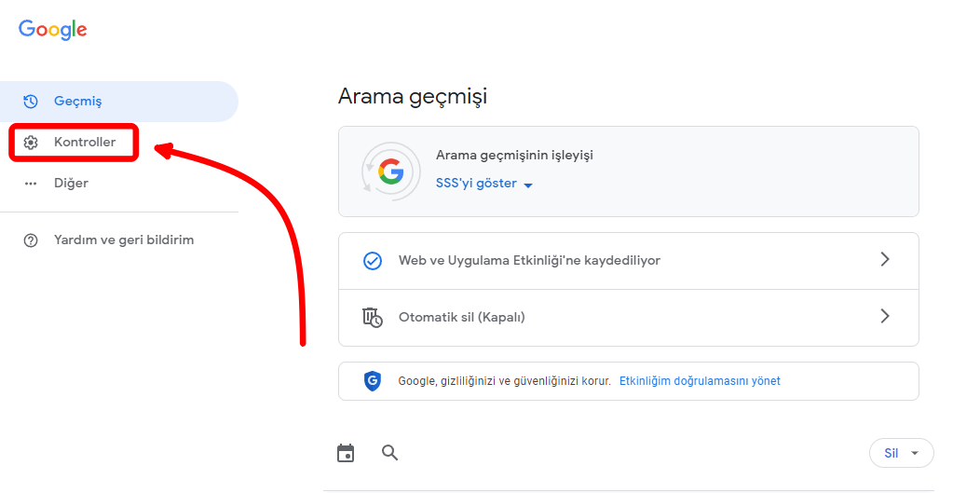Open Yardım ve geri bildirim
Image resolution: width=980 pixels, height=493 pixels.
click(x=123, y=240)
